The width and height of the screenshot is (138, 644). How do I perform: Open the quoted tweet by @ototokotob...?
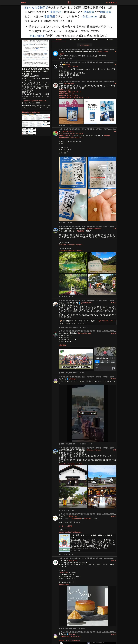click(x=88, y=322)
